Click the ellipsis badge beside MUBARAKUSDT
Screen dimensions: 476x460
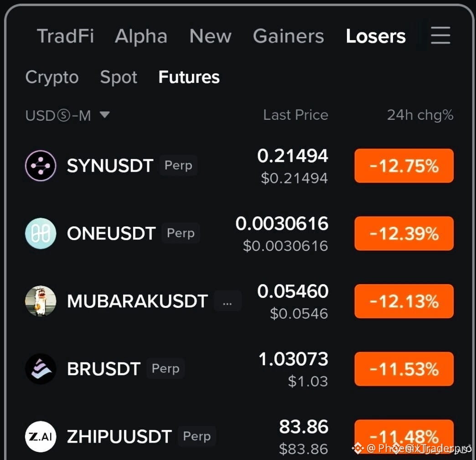tap(228, 301)
